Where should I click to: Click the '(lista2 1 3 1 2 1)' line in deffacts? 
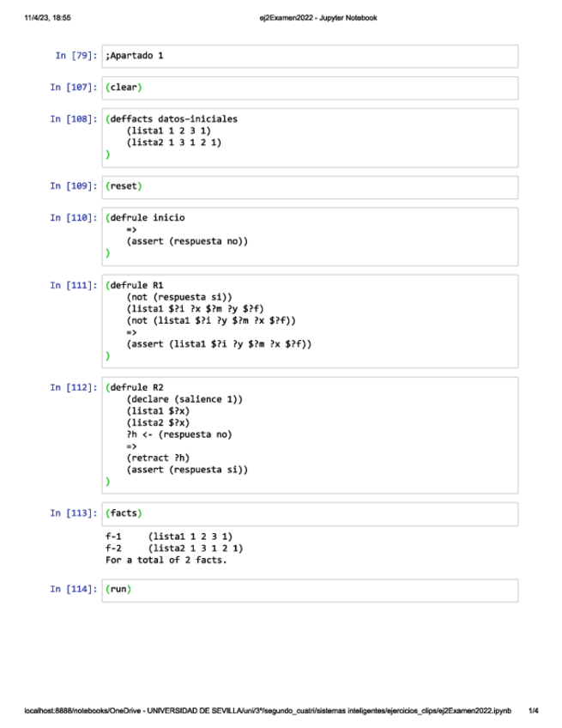[174, 142]
